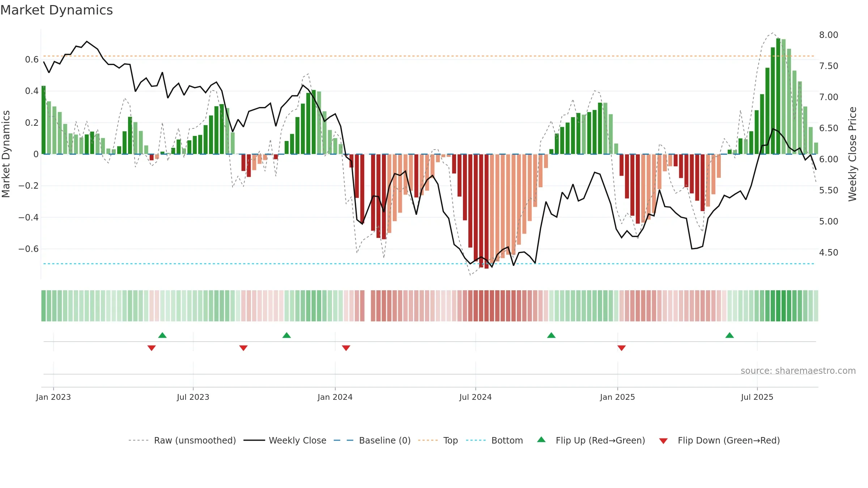Click the 8.00 tick on the price axis
The height and width of the screenshot is (488, 868).
click(829, 35)
